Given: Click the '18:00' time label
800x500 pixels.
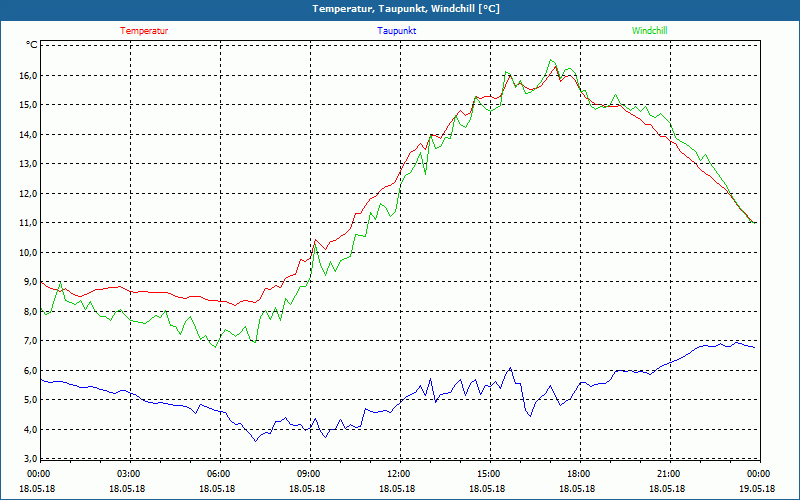Looking at the screenshot, I should point(579,474).
